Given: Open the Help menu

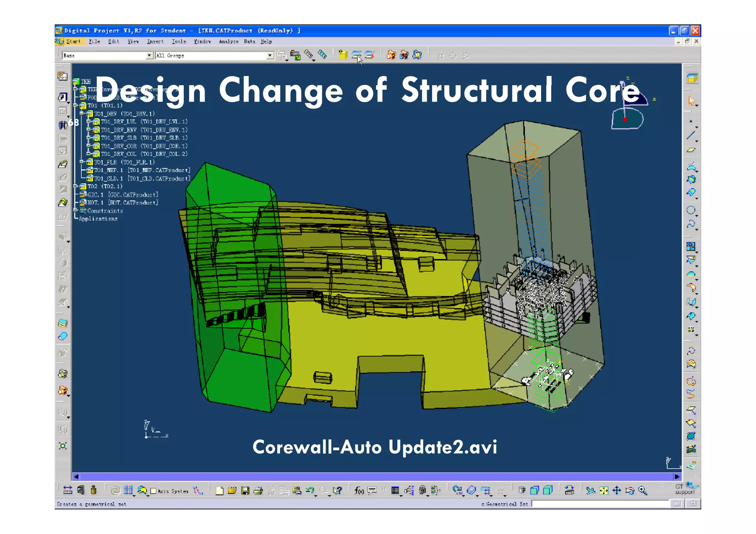Looking at the screenshot, I should coord(266,41).
